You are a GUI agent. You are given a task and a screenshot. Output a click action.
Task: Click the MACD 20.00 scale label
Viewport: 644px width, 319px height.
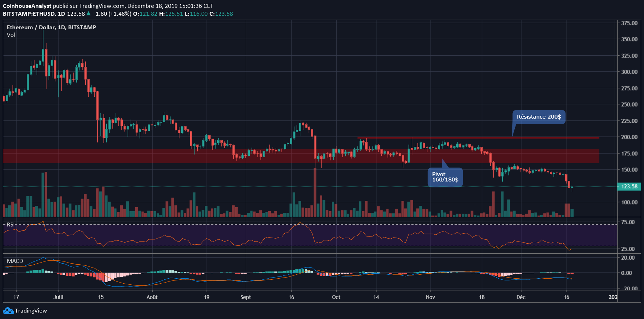(x=628, y=258)
